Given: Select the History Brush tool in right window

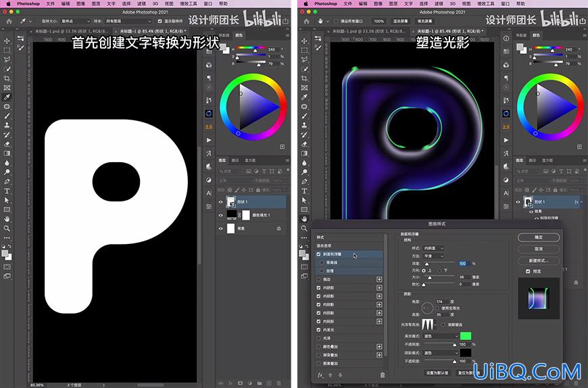Looking at the screenshot, I should click(304, 135).
